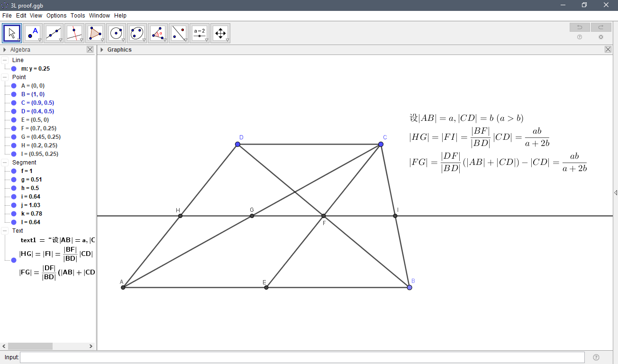618x364 pixels.
Task: Open the preferences gear button
Action: pos(601,37)
